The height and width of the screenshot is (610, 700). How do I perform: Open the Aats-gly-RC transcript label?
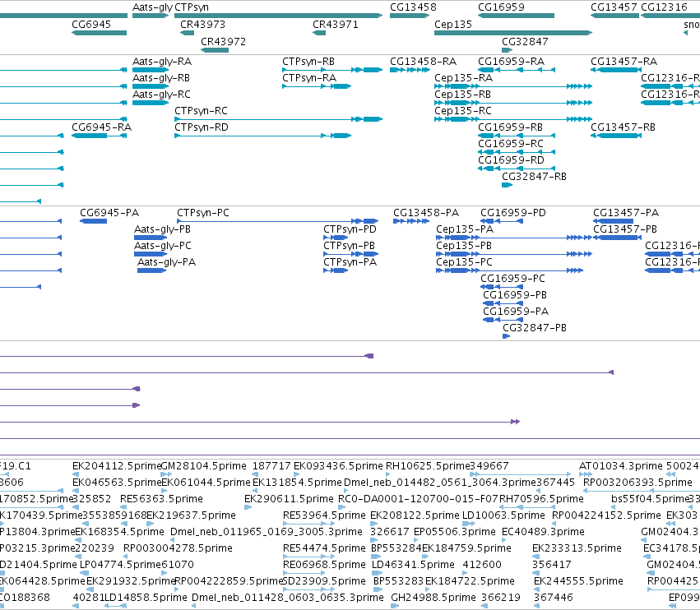(x=161, y=95)
